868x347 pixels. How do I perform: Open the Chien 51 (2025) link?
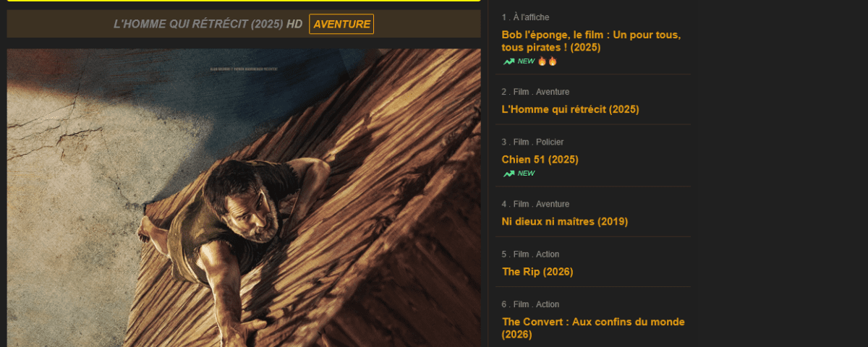(x=540, y=159)
